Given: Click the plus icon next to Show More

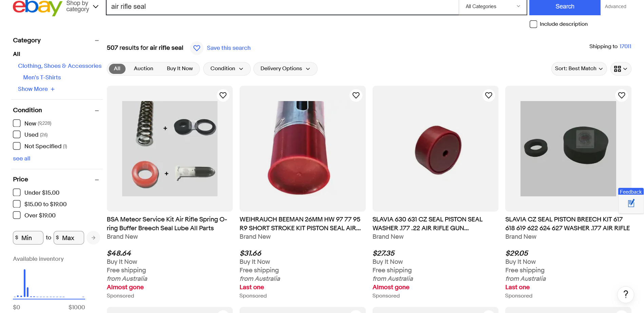Looking at the screenshot, I should [53, 89].
